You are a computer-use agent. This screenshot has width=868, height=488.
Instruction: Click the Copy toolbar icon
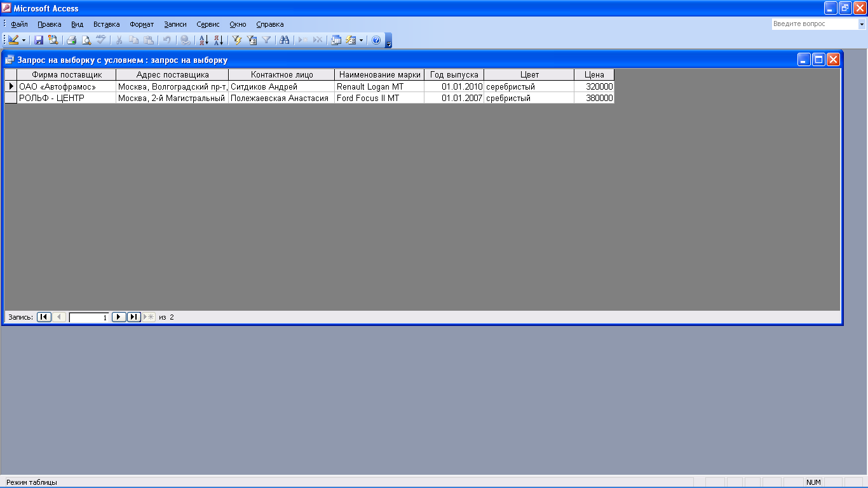click(133, 40)
